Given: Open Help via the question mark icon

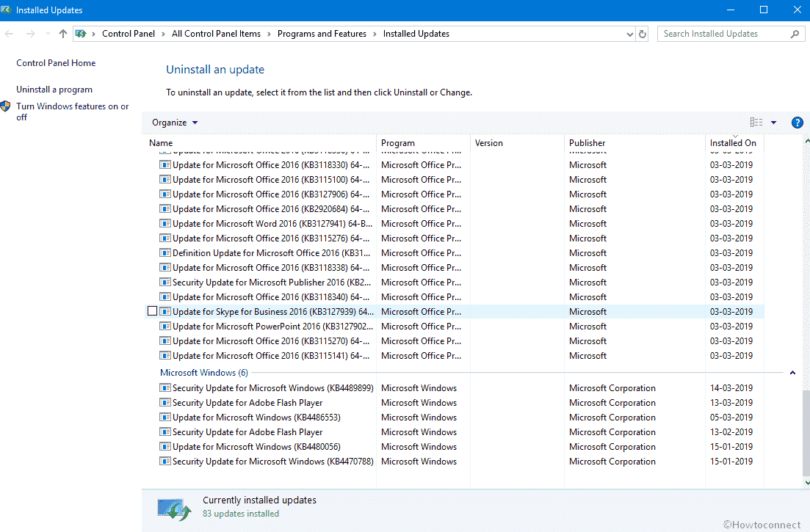Looking at the screenshot, I should pos(797,123).
